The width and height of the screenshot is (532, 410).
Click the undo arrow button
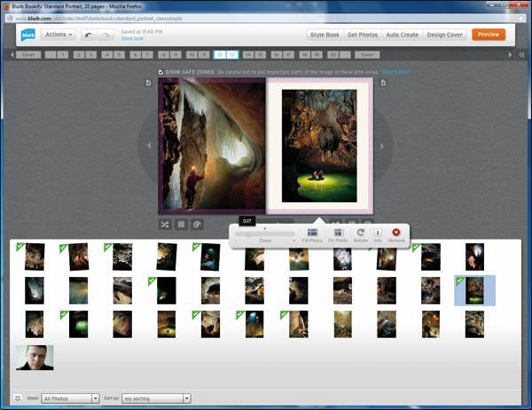click(89, 35)
